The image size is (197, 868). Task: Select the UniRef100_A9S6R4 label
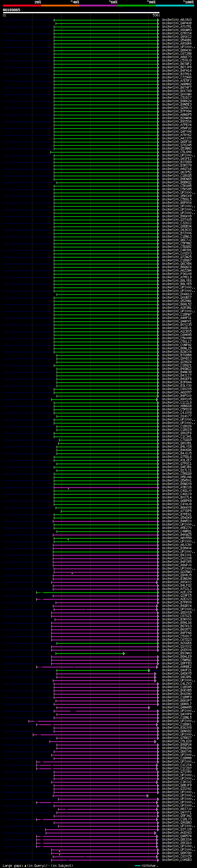click(176, 43)
